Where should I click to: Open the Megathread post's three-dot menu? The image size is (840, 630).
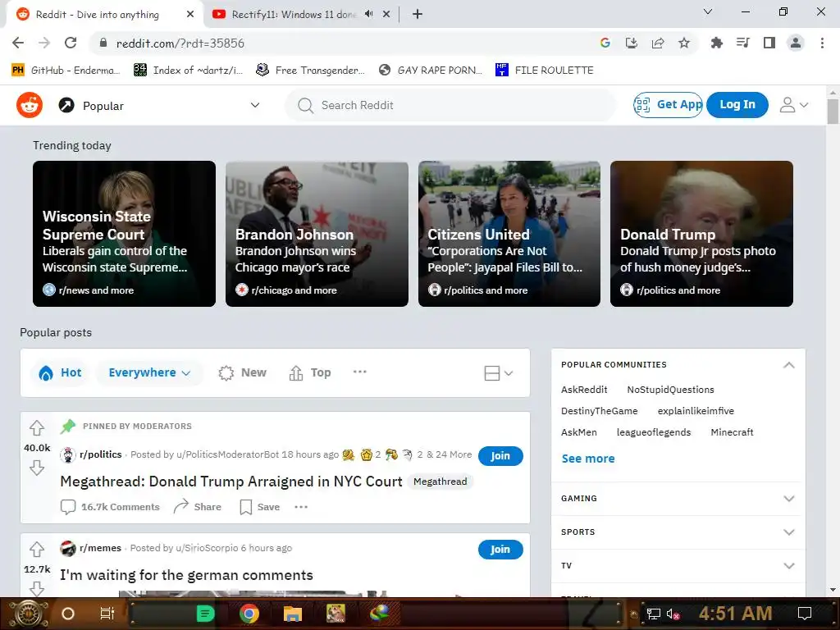point(301,507)
